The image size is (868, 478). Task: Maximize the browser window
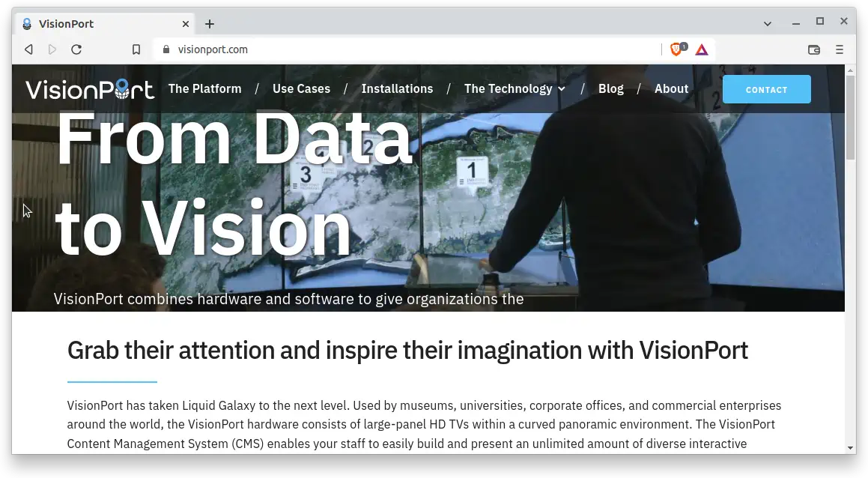click(x=820, y=22)
